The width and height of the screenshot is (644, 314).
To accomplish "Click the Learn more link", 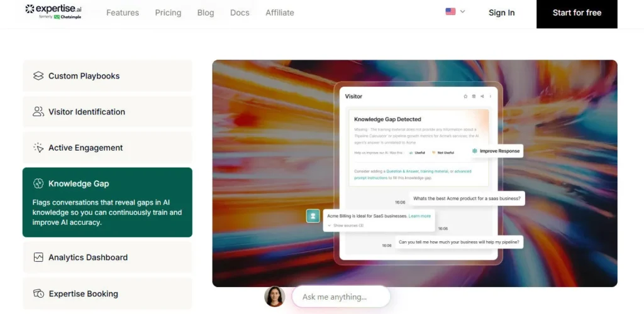I will 419,216.
